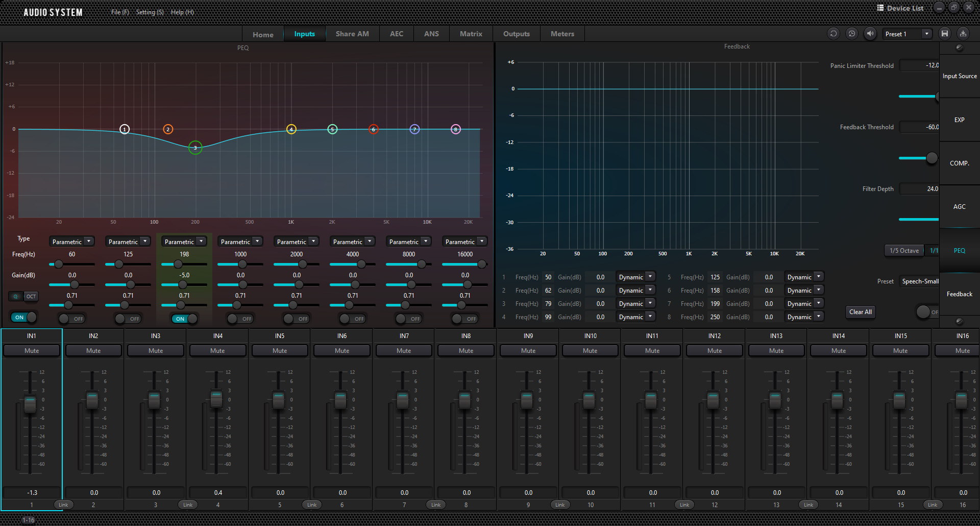Viewport: 980px width, 526px height.
Task: Enable the 1000 Hz band switch
Action: point(240,319)
